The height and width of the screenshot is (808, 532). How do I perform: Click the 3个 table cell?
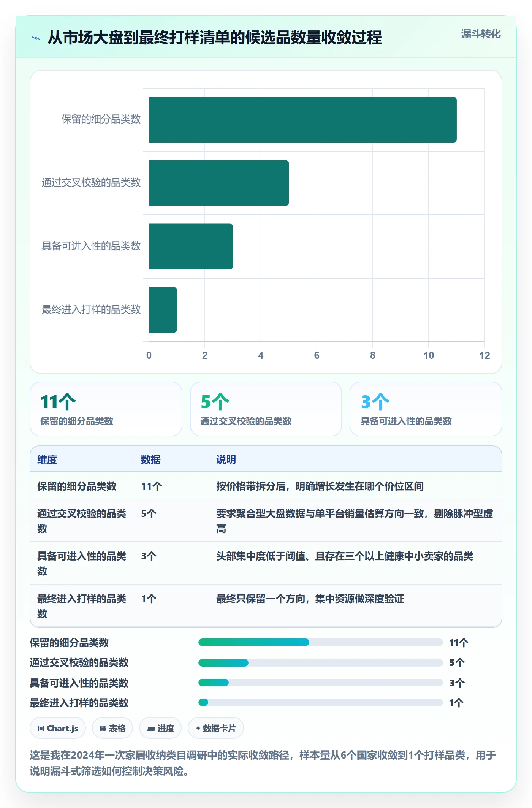(x=149, y=556)
